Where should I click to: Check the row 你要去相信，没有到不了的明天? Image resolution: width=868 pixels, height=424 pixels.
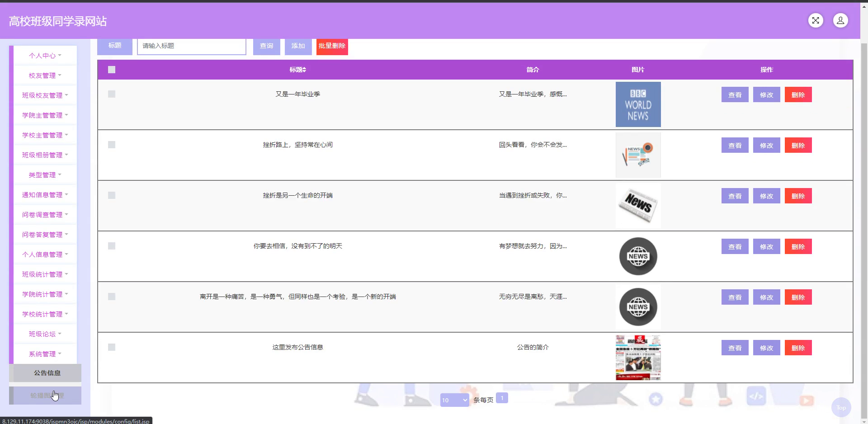112,246
